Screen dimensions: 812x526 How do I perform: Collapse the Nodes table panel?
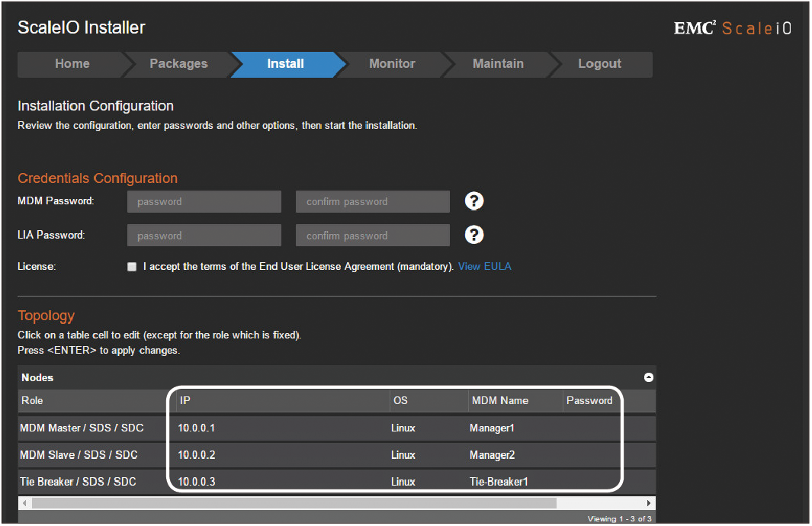point(648,377)
